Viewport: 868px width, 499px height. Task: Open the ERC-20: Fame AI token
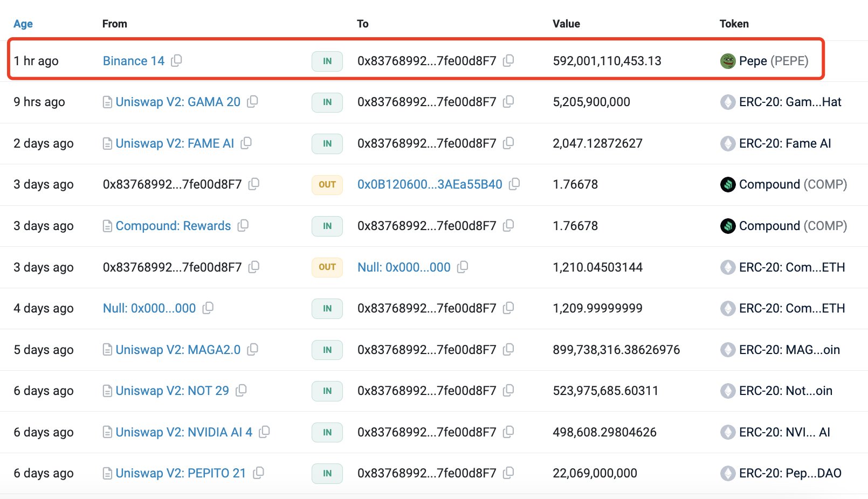pyautogui.click(x=785, y=143)
